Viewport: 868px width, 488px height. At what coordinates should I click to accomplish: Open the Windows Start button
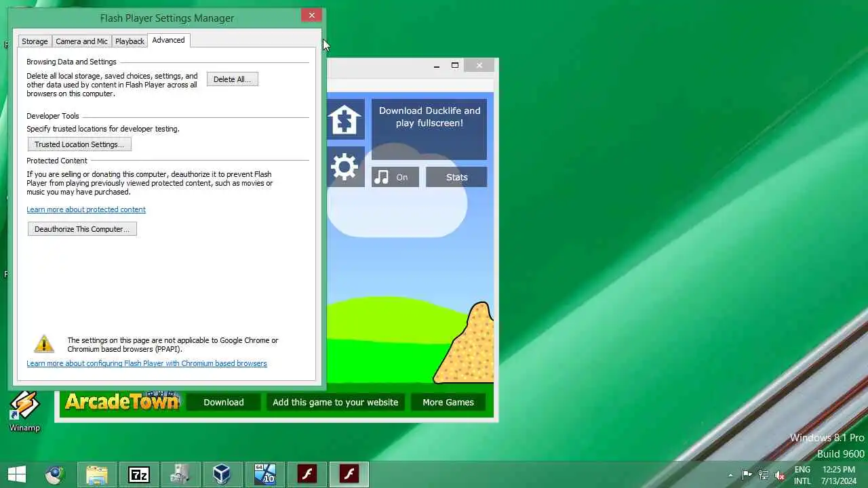pyautogui.click(x=16, y=474)
